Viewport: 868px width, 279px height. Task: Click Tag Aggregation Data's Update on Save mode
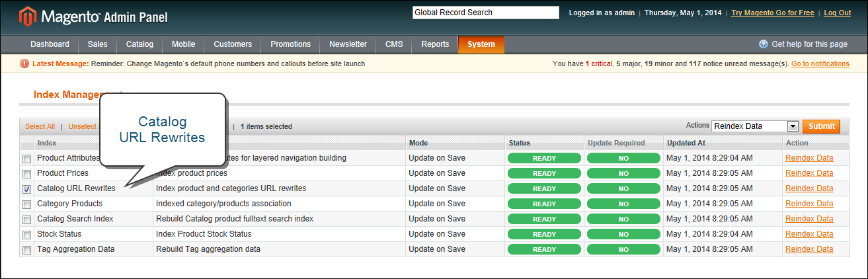[x=437, y=249]
